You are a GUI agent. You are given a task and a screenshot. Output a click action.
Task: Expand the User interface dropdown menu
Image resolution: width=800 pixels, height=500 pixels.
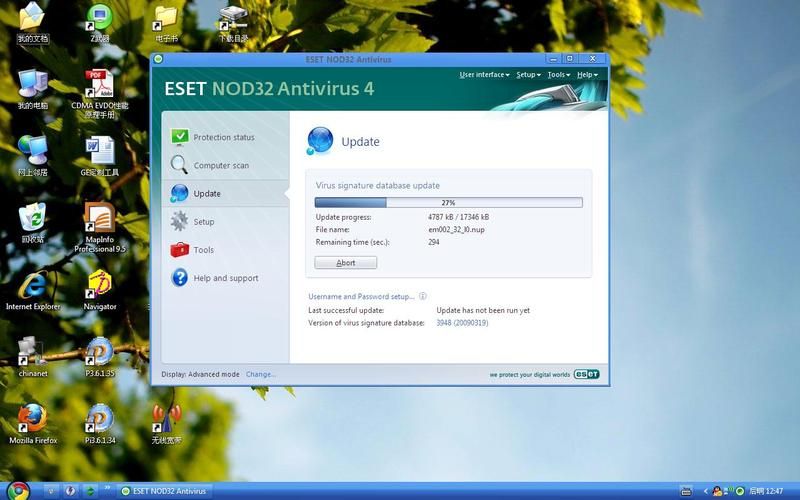[484, 75]
